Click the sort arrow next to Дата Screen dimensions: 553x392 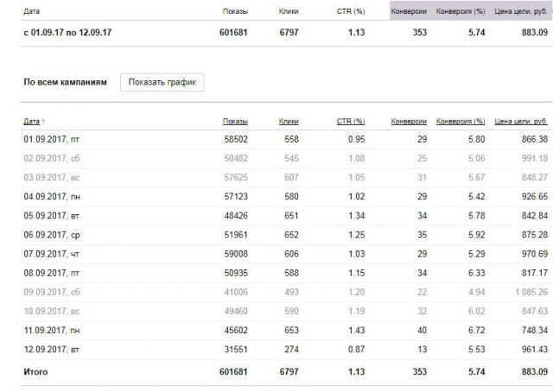43,122
